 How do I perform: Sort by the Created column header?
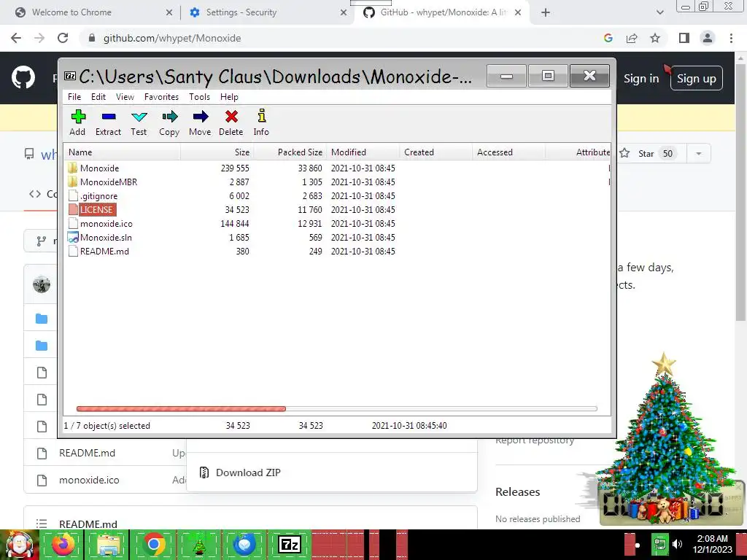point(436,152)
